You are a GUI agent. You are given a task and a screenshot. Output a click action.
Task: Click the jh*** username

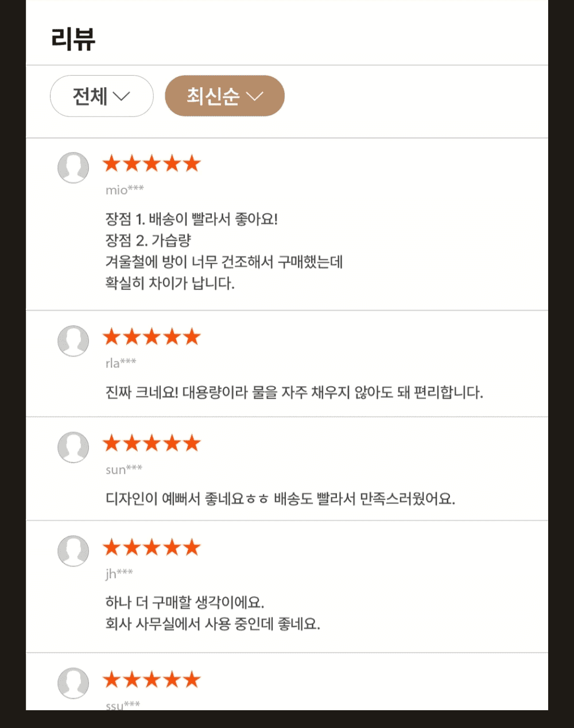tap(119, 573)
